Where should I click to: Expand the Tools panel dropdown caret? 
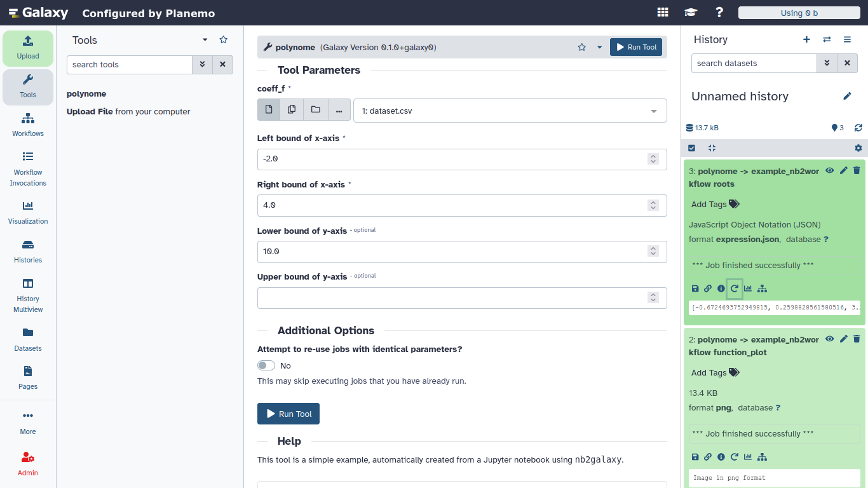click(205, 39)
